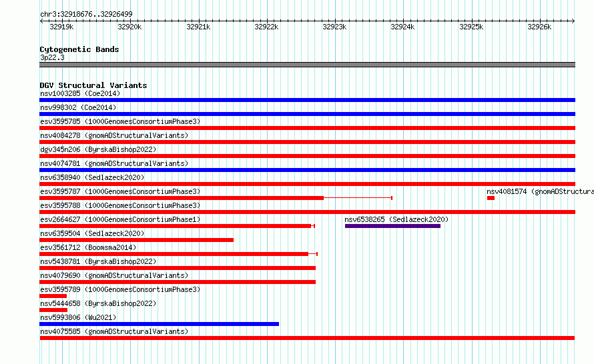Click the red bar under dgv345n206
Viewport: 594px width, 364px height.
click(307, 156)
